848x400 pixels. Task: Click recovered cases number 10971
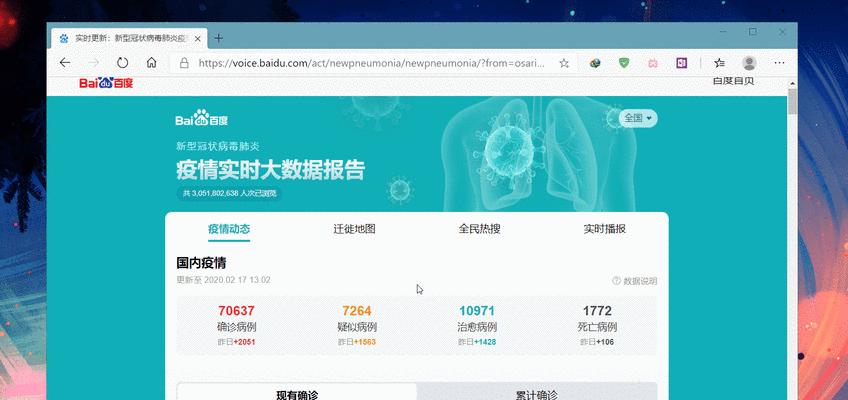477,311
